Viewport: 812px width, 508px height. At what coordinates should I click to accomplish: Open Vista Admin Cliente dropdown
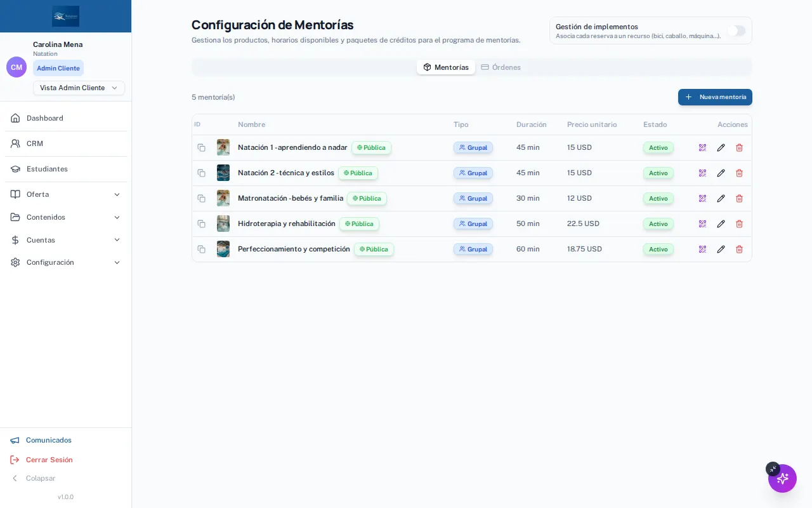tap(79, 88)
